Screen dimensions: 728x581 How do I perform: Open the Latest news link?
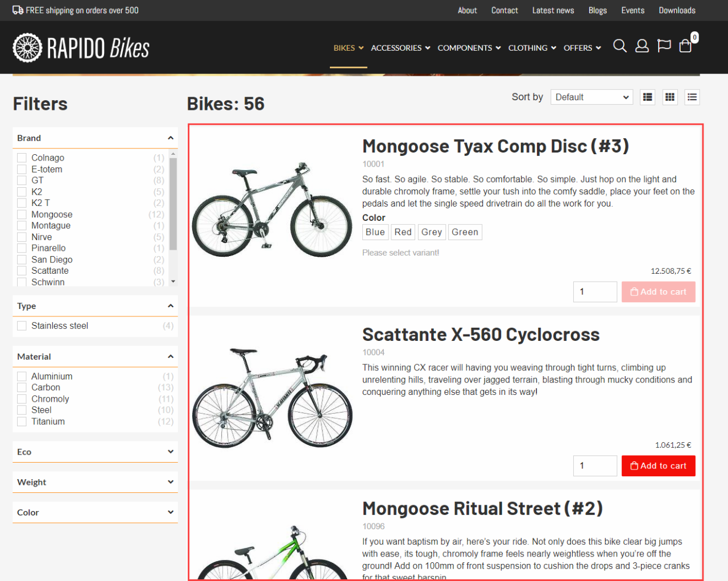click(553, 10)
